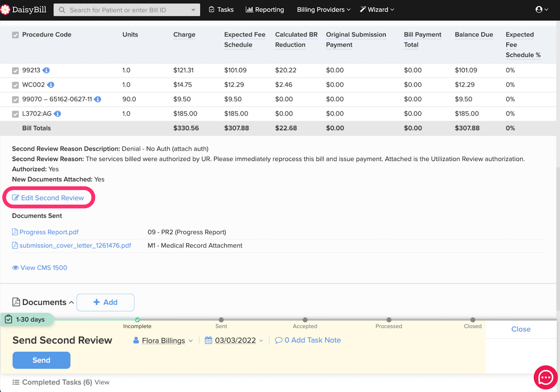Uncheck the 99213 procedure checkbox

tap(15, 71)
